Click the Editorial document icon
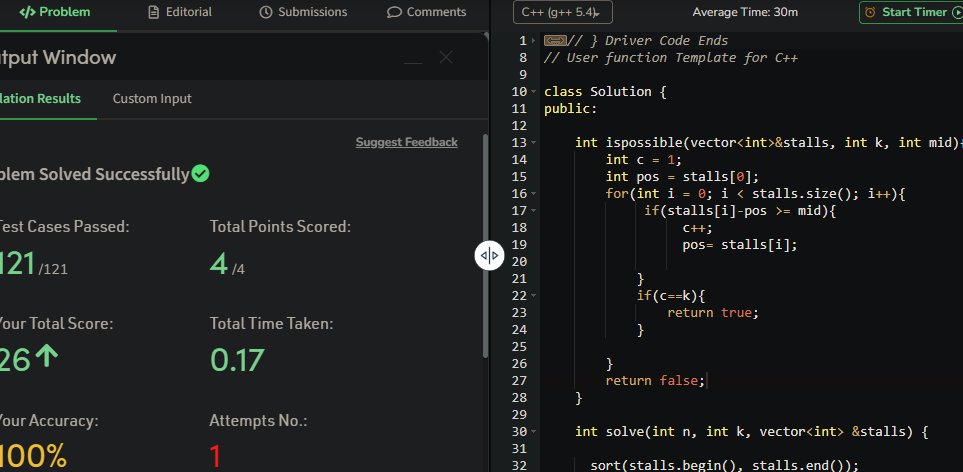 (x=154, y=12)
